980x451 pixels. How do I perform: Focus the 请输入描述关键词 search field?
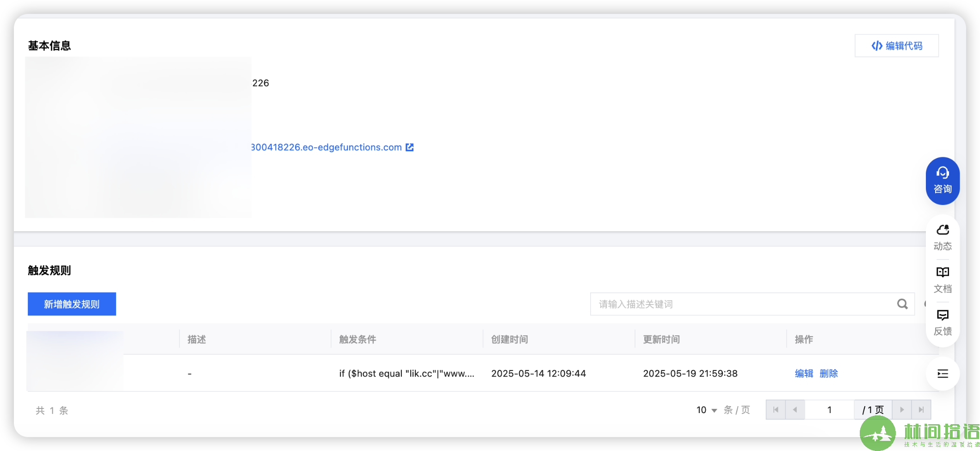pyautogui.click(x=752, y=304)
